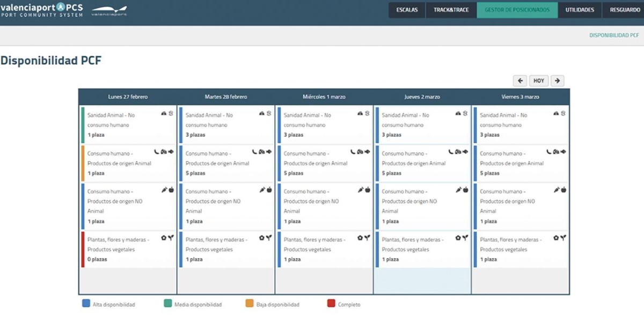Viewport: 644px width, 331px height.
Task: Open Viernes Plantas, flores y maderas card
Action: click(522, 249)
